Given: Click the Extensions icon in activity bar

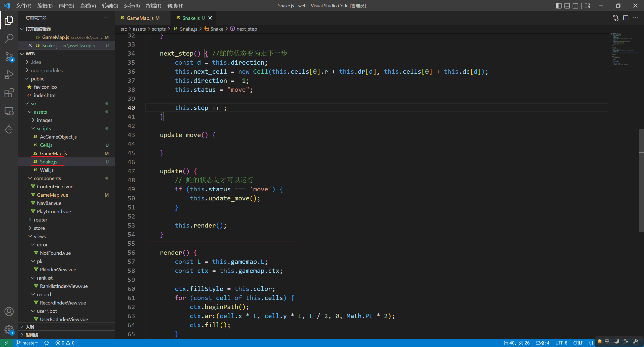Looking at the screenshot, I should pyautogui.click(x=9, y=93).
